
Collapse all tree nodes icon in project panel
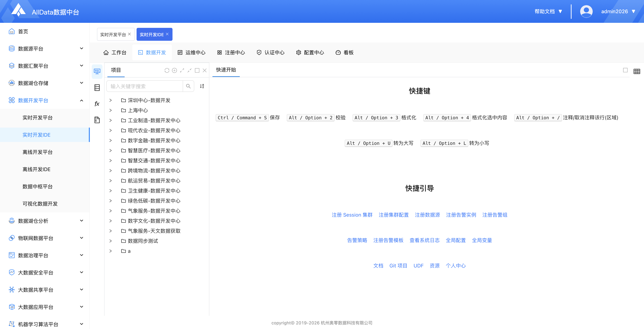click(189, 70)
